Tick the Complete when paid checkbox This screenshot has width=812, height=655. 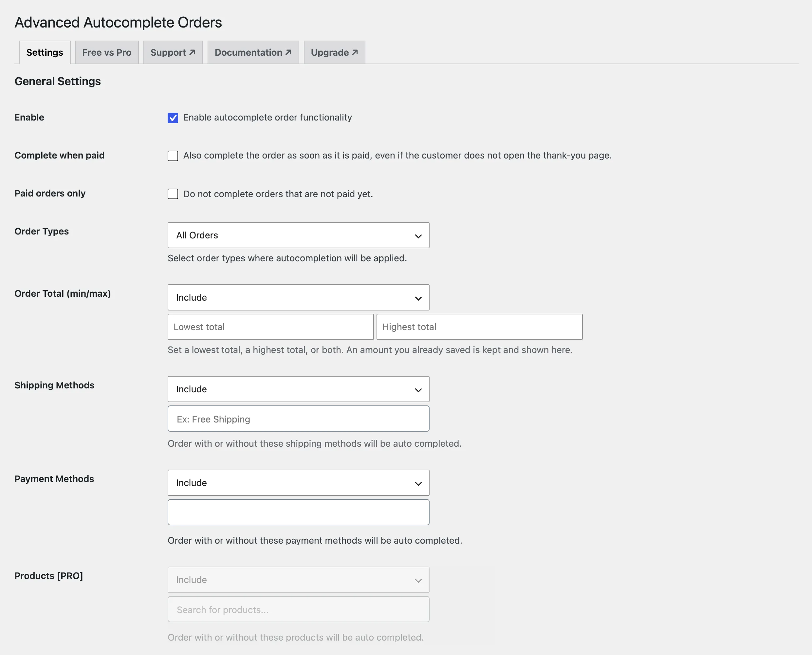pos(173,156)
